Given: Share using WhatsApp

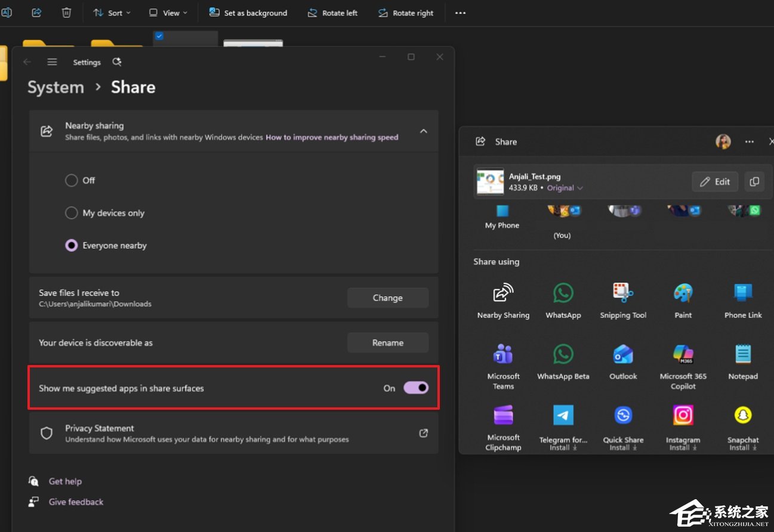Looking at the screenshot, I should point(563,301).
